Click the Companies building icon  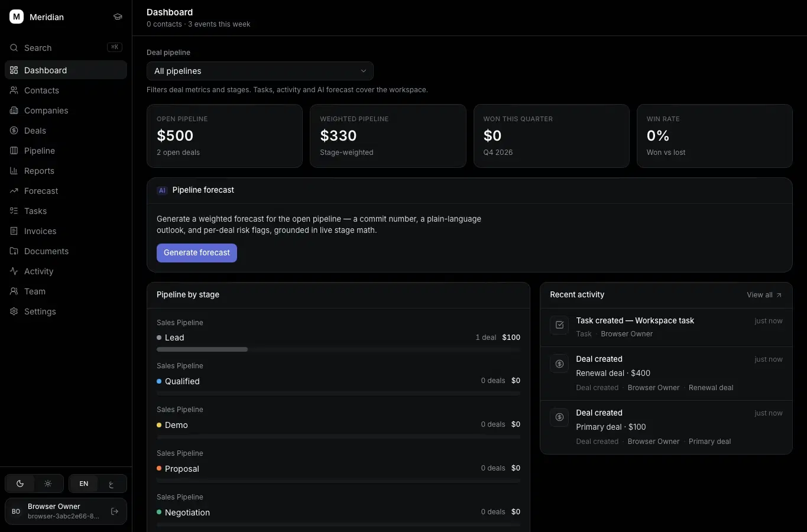pos(14,111)
